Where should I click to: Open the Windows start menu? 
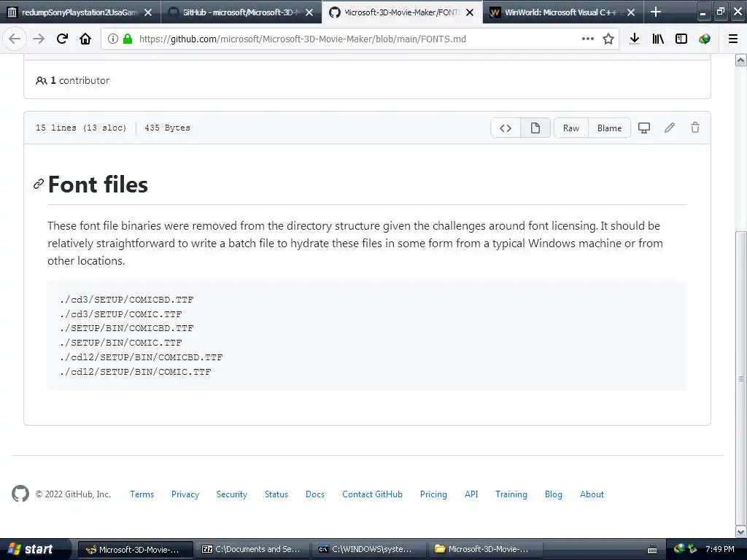tap(34, 549)
